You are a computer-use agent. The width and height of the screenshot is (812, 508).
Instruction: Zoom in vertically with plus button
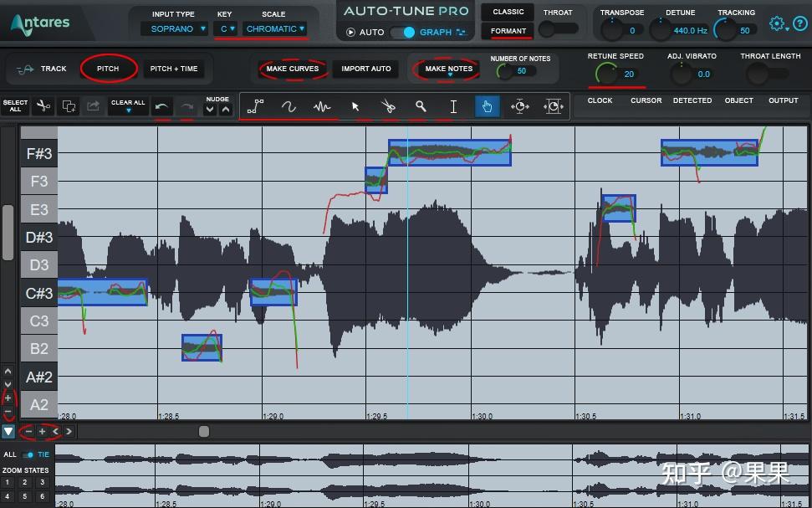(x=8, y=398)
